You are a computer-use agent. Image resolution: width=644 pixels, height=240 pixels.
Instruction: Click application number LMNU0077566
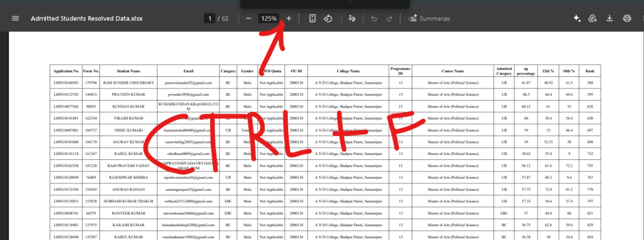[x=66, y=106]
